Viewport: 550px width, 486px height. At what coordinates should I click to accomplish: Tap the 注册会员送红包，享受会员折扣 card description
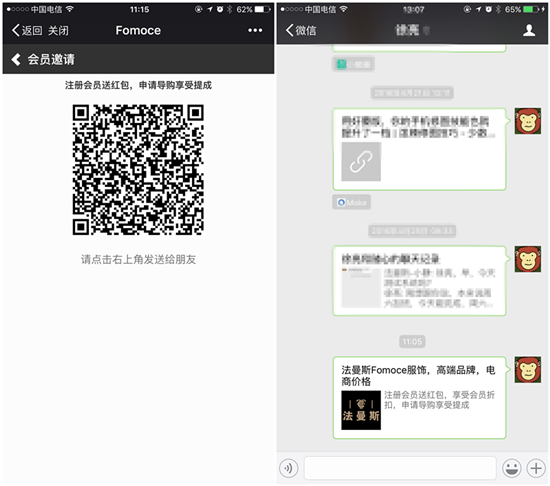coord(439,400)
